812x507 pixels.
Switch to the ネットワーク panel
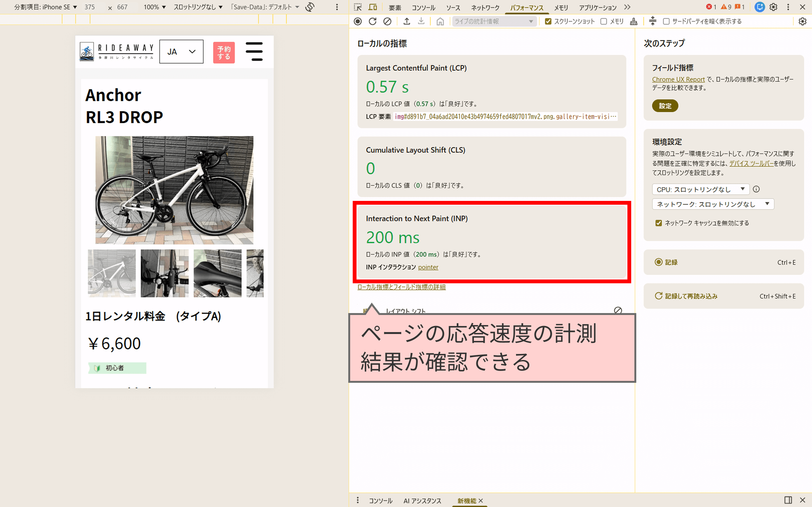click(485, 7)
